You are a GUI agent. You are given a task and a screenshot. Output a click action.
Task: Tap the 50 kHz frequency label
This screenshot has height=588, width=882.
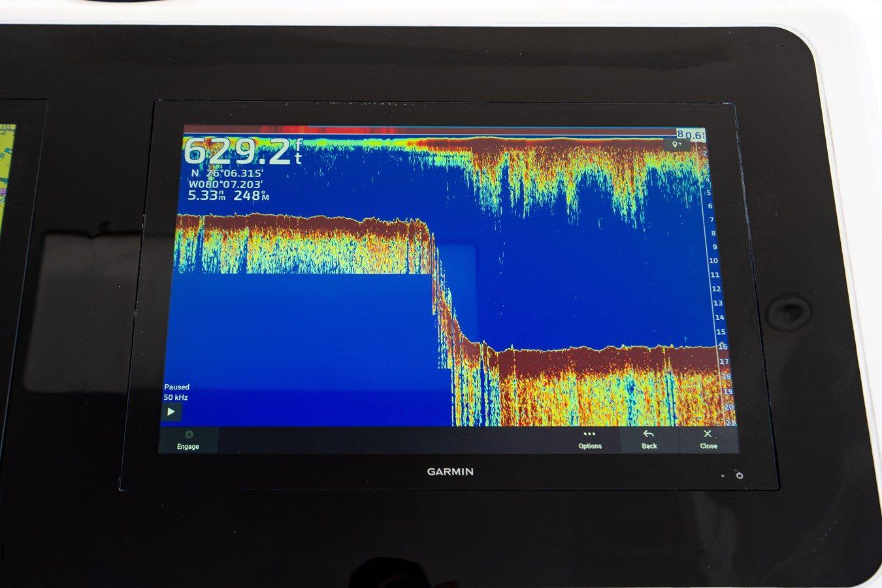pos(176,397)
